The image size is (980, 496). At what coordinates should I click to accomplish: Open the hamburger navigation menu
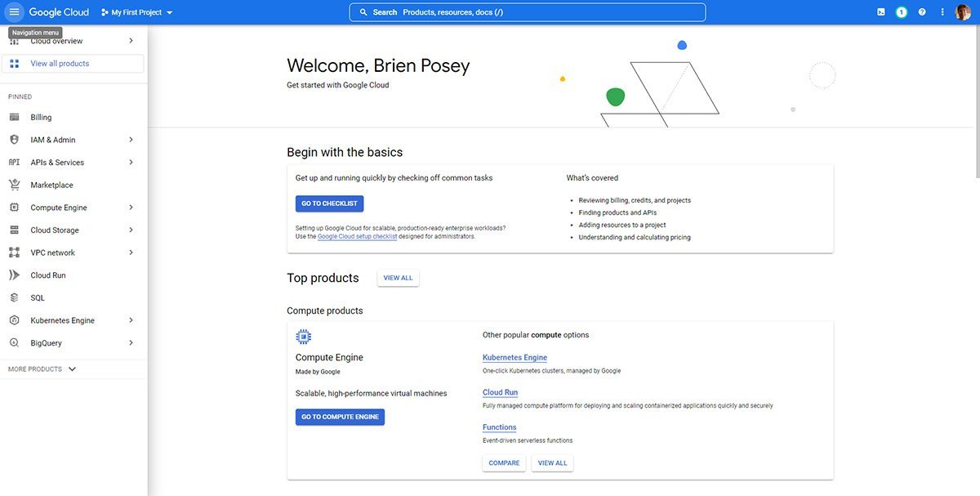coord(14,12)
